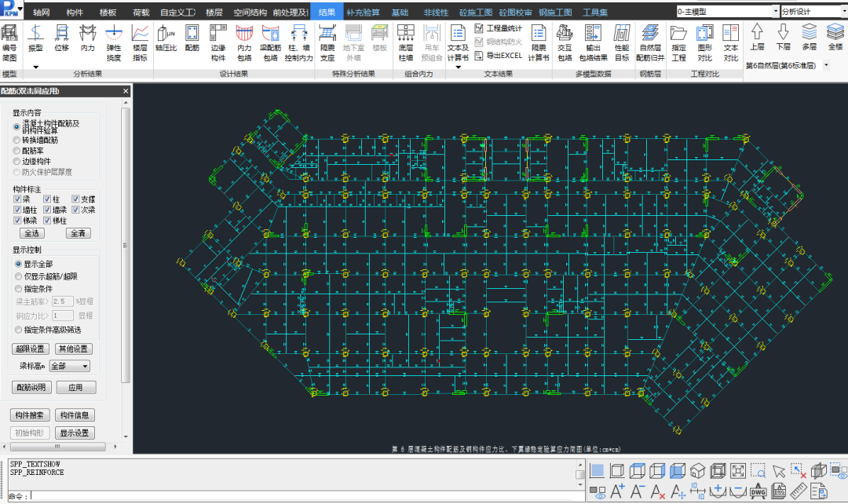Click the 配筋 reinforcement ribbon icon
This screenshot has height=504, width=848.
(192, 39)
